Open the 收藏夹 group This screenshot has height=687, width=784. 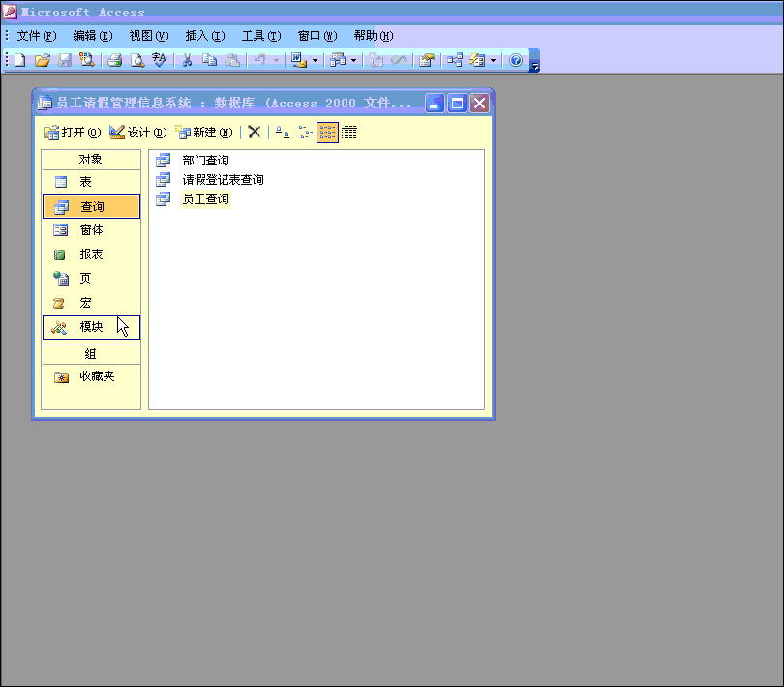click(x=91, y=376)
